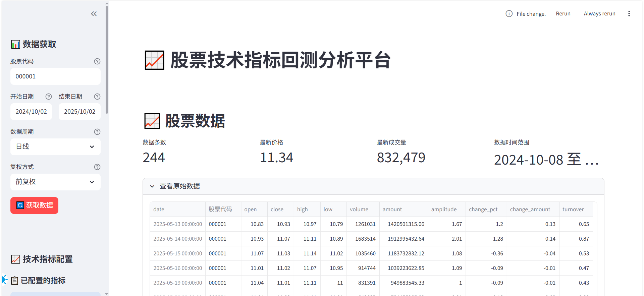Click amount cell 1912995432.64
This screenshot has width=644, height=296.
pyautogui.click(x=404, y=239)
